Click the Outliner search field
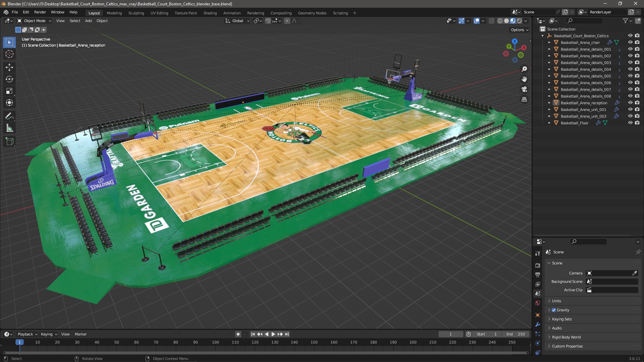The image size is (644, 362). [584, 21]
